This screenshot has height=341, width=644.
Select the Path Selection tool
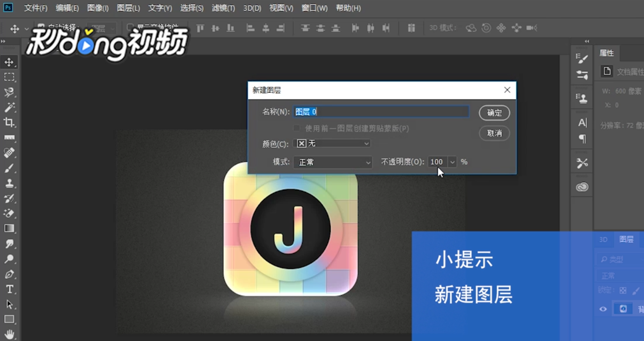coord(9,304)
